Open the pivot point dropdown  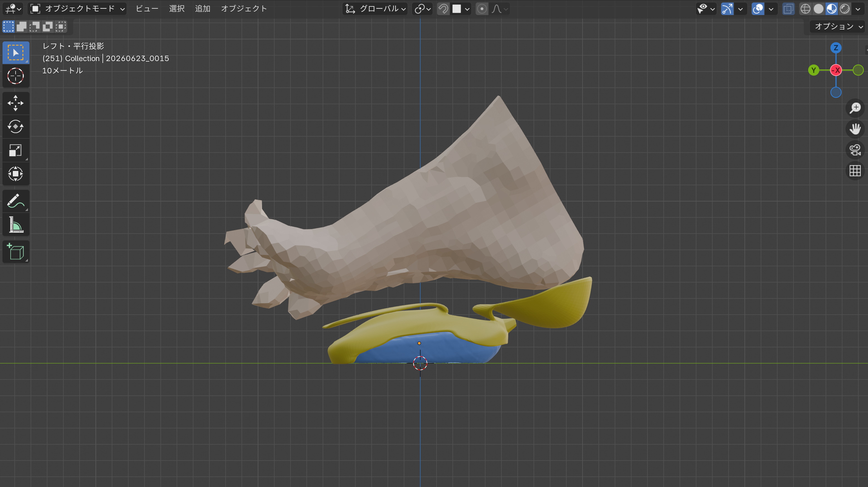pyautogui.click(x=422, y=9)
